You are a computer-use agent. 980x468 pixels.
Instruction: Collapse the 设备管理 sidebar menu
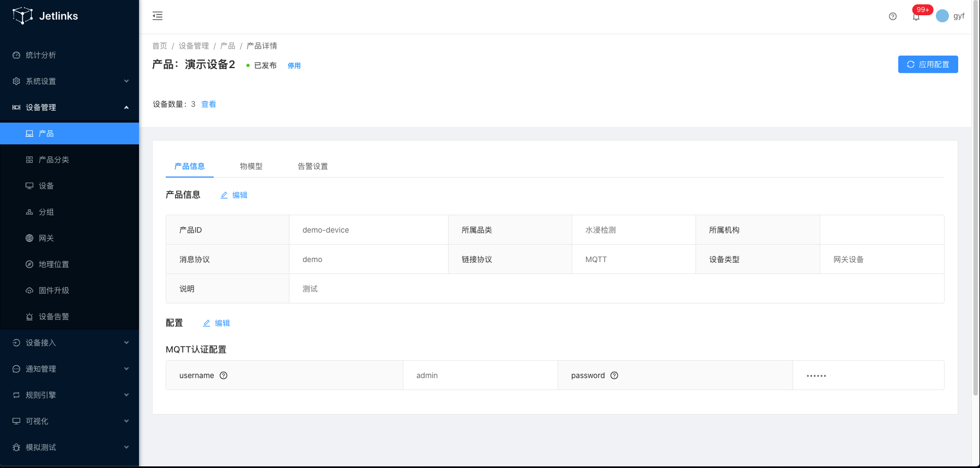69,107
